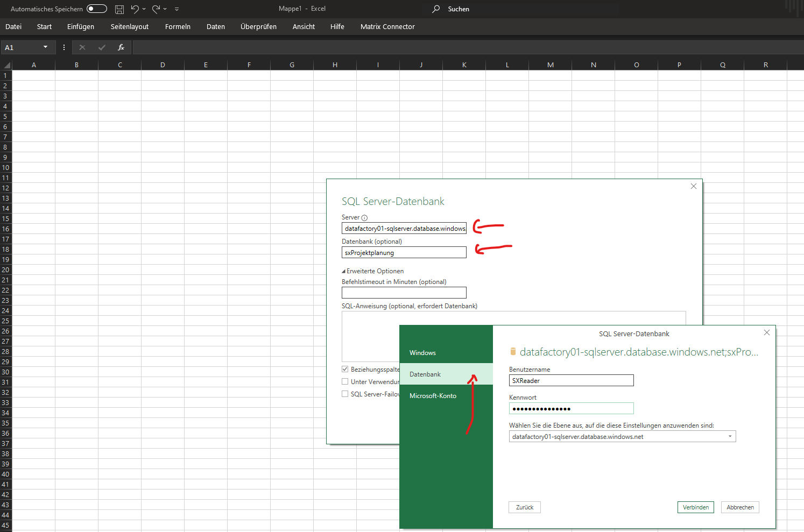Click the Benutzername input field
The height and width of the screenshot is (532, 804).
[571, 380]
